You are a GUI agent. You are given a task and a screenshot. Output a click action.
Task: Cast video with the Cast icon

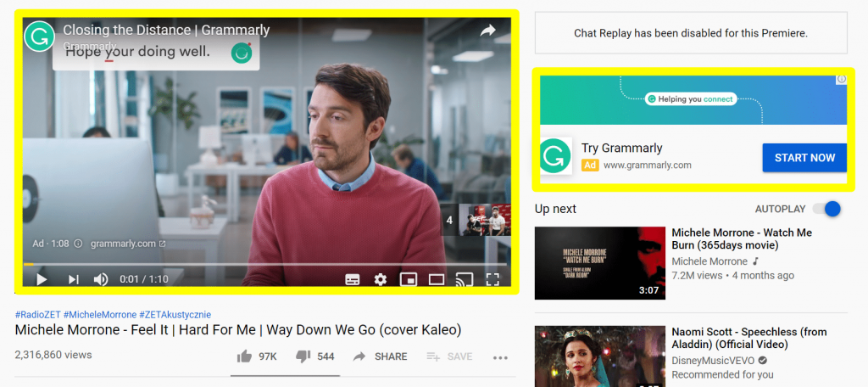[464, 279]
